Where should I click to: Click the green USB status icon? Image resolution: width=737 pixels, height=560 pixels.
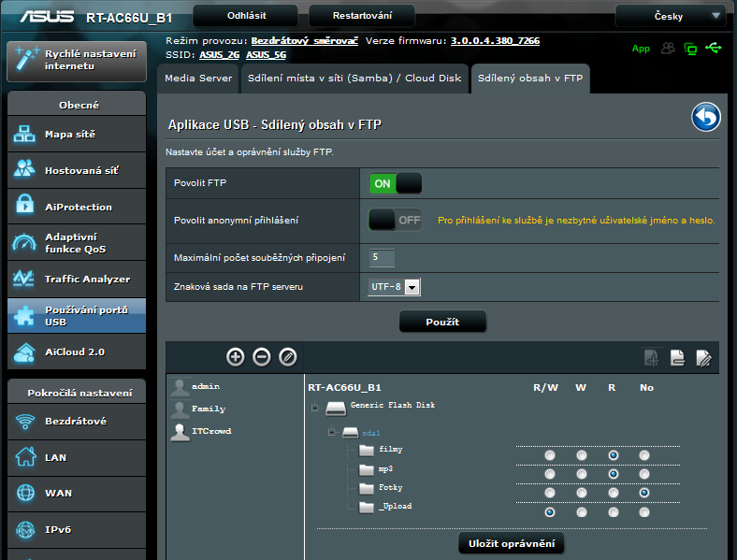[715, 48]
